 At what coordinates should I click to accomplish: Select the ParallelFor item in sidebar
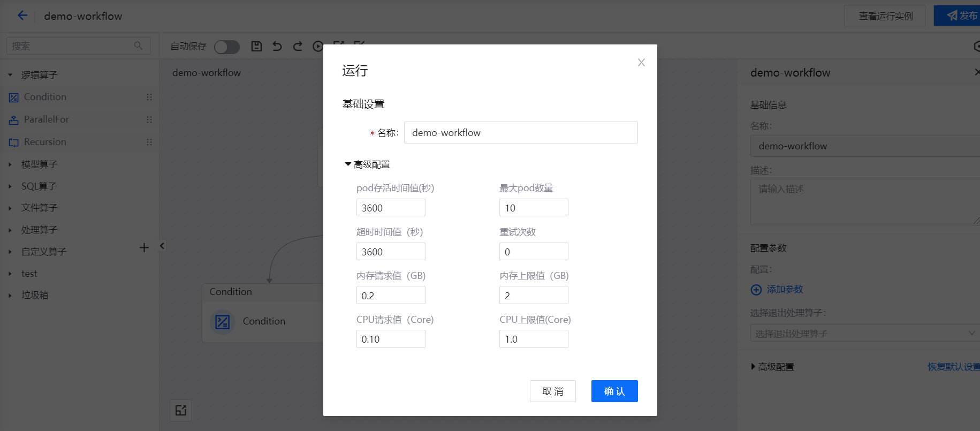pos(79,119)
